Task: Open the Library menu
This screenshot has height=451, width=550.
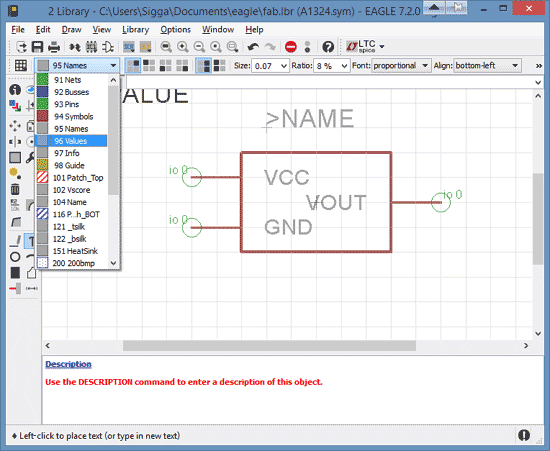Action: pos(135,29)
